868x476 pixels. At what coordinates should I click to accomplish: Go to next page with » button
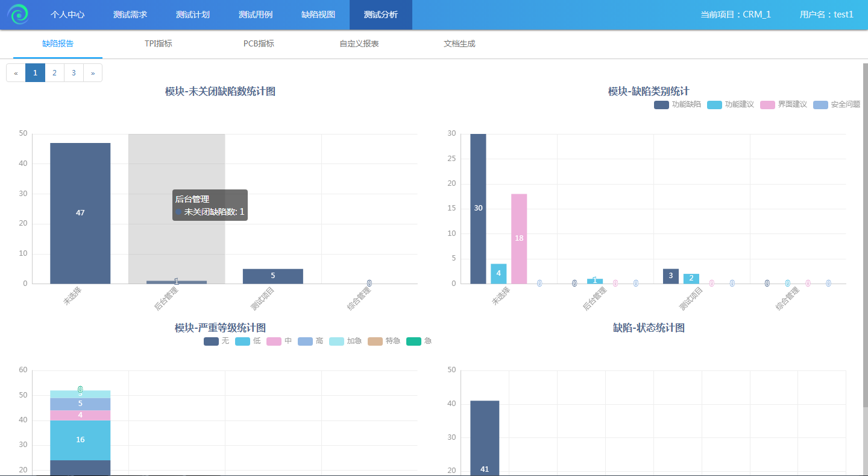pos(93,72)
